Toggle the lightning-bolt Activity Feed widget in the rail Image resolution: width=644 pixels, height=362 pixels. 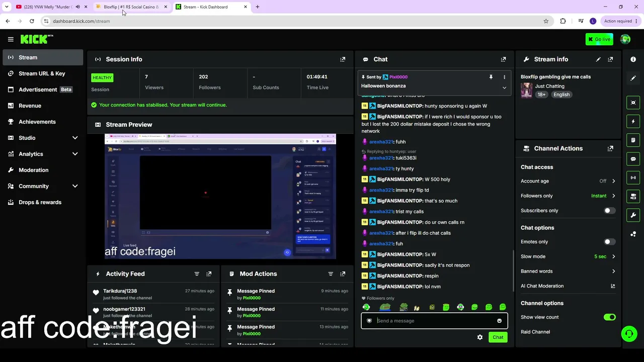click(633, 121)
